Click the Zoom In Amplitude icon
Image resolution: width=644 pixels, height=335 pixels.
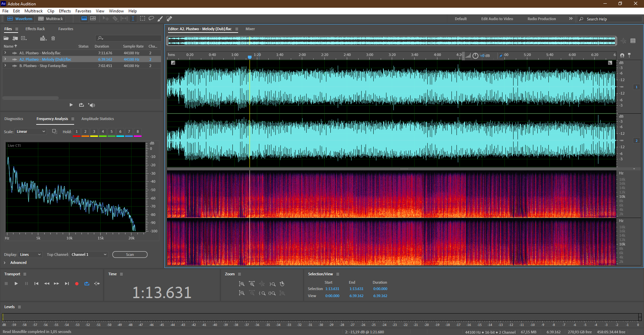(241, 284)
